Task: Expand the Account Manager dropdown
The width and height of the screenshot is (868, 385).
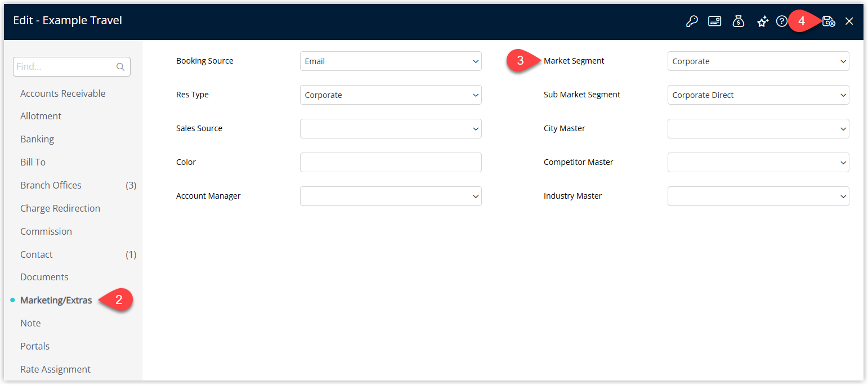Action: point(391,196)
